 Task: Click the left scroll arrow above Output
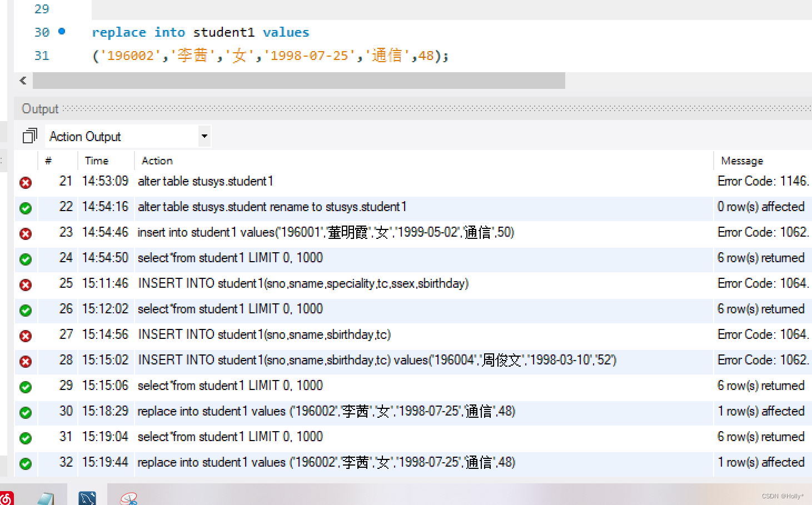22,81
